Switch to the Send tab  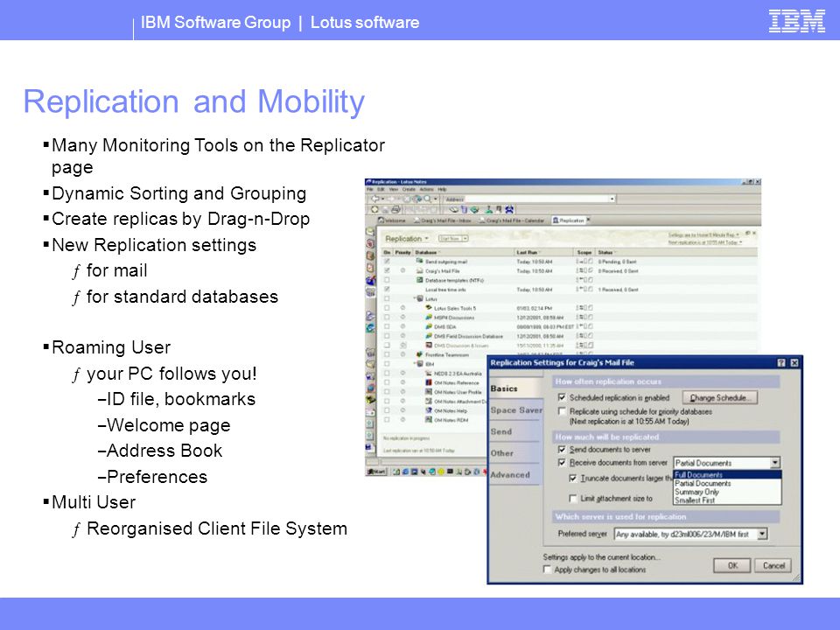[x=514, y=431]
